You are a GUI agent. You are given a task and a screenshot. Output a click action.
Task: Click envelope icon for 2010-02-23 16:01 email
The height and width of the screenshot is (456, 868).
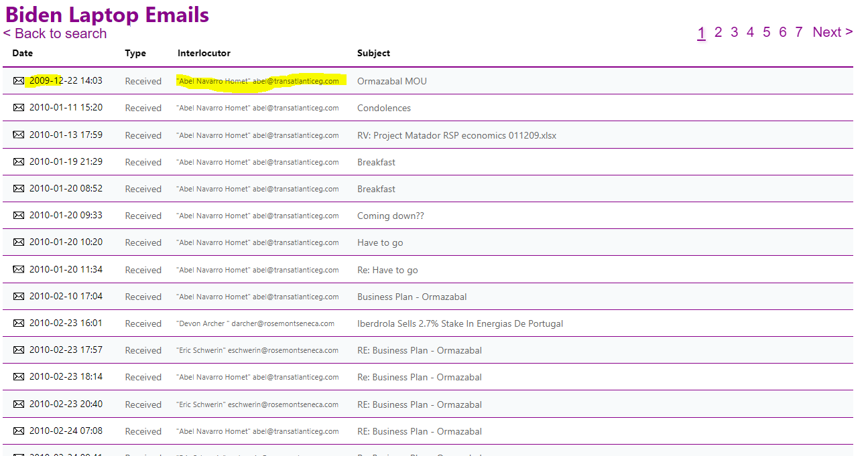point(19,323)
